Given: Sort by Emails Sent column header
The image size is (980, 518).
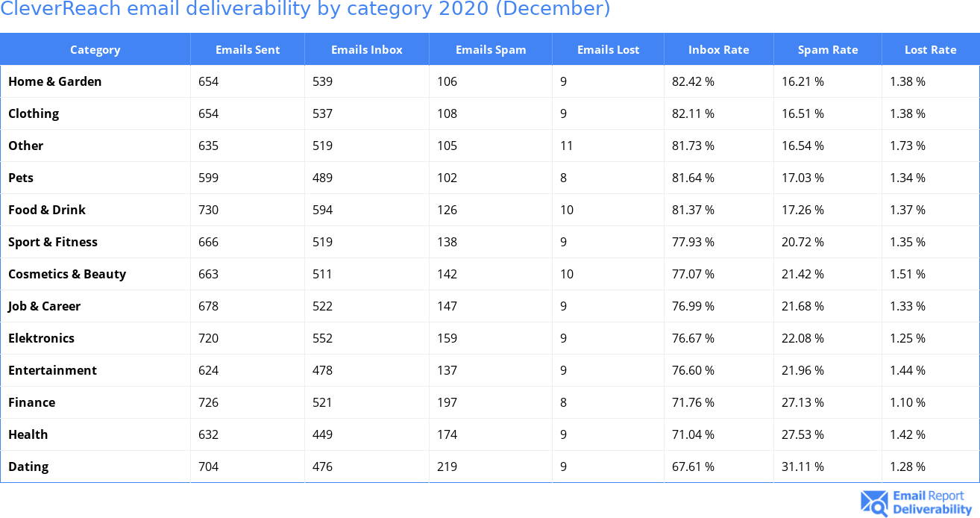Looking at the screenshot, I should click(248, 50).
